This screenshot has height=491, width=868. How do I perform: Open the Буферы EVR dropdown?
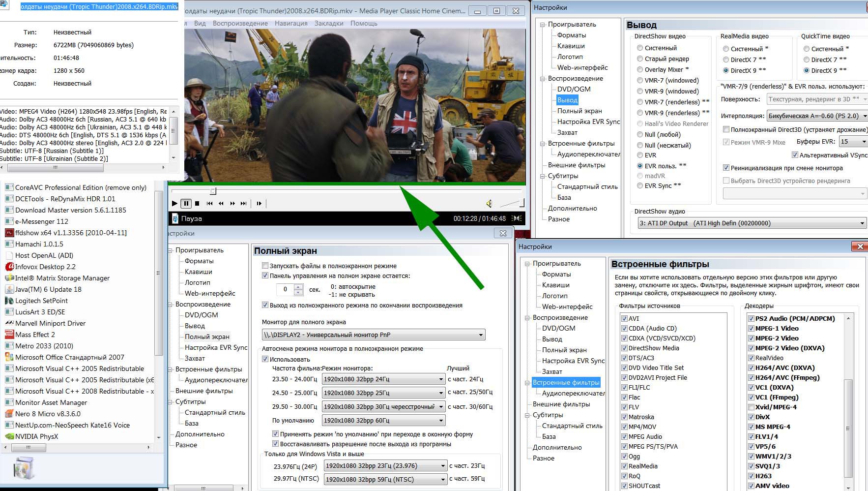tap(853, 141)
